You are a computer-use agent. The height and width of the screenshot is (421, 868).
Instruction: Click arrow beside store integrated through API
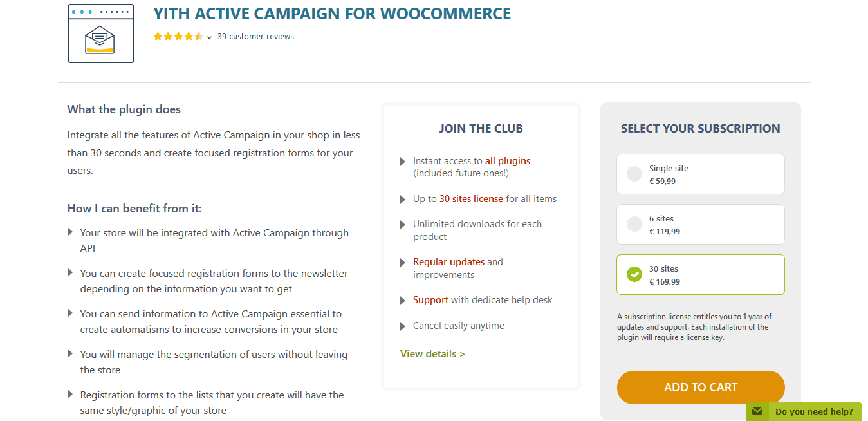pyautogui.click(x=70, y=232)
